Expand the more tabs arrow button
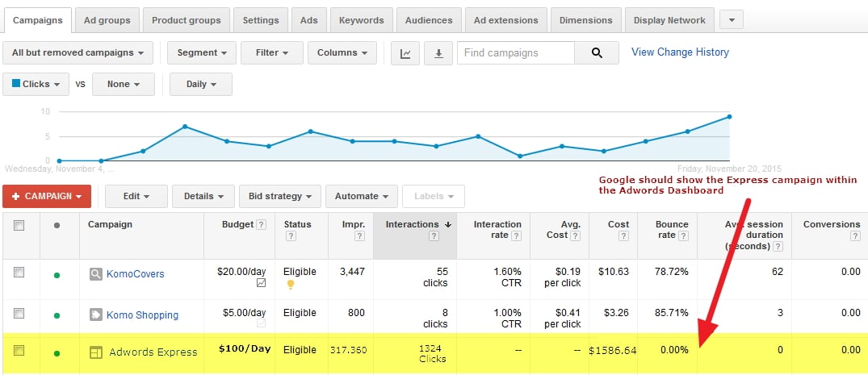This screenshot has width=868, height=375. point(732,20)
